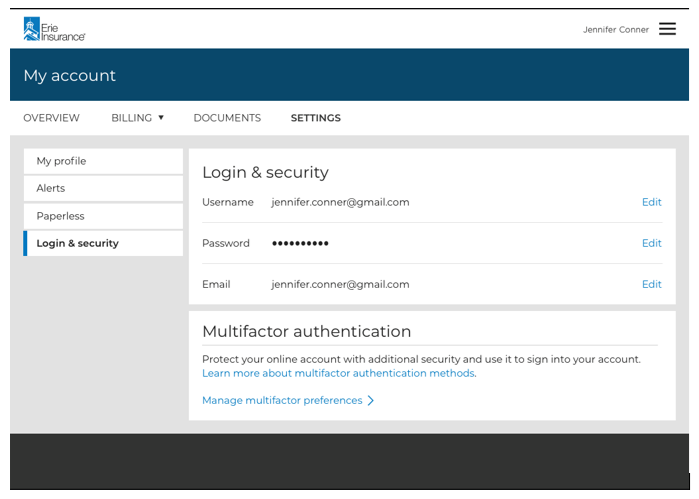The height and width of the screenshot is (499, 699).
Task: Edit the Username
Action: click(651, 202)
